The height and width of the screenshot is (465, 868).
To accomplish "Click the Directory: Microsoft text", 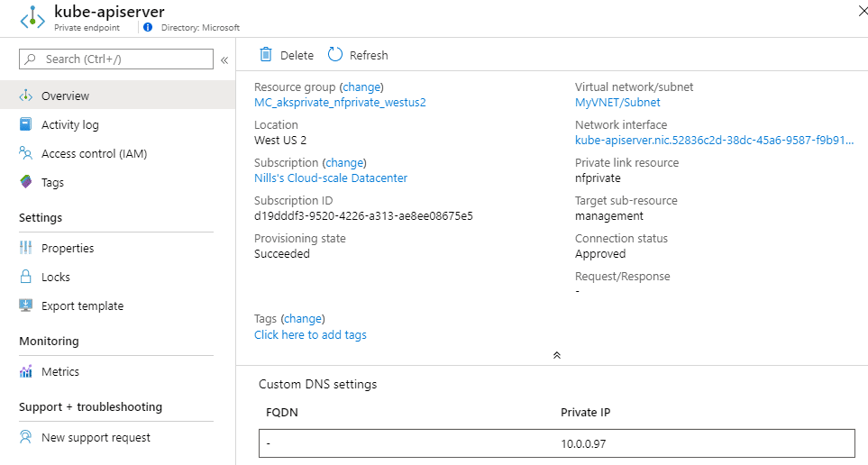I will click(200, 28).
